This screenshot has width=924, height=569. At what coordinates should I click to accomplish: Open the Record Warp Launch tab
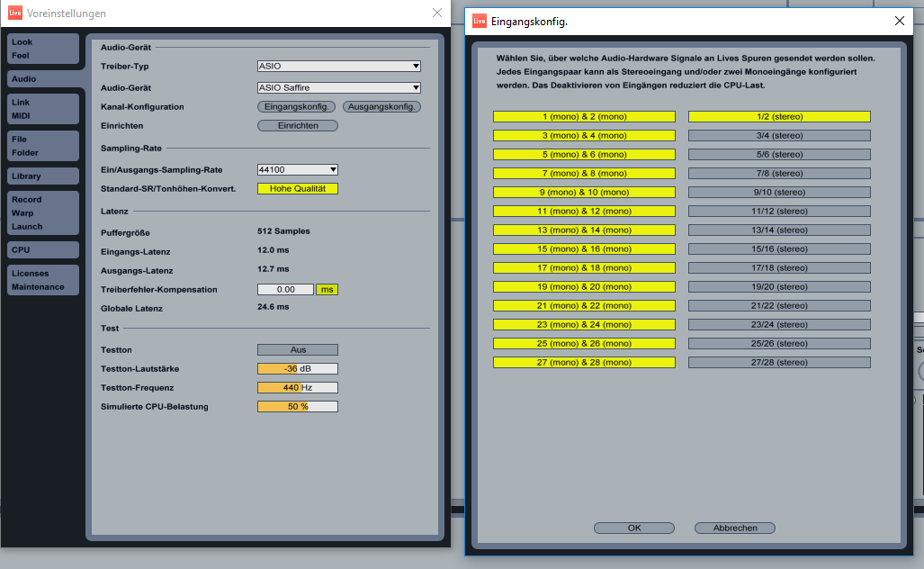(43, 212)
